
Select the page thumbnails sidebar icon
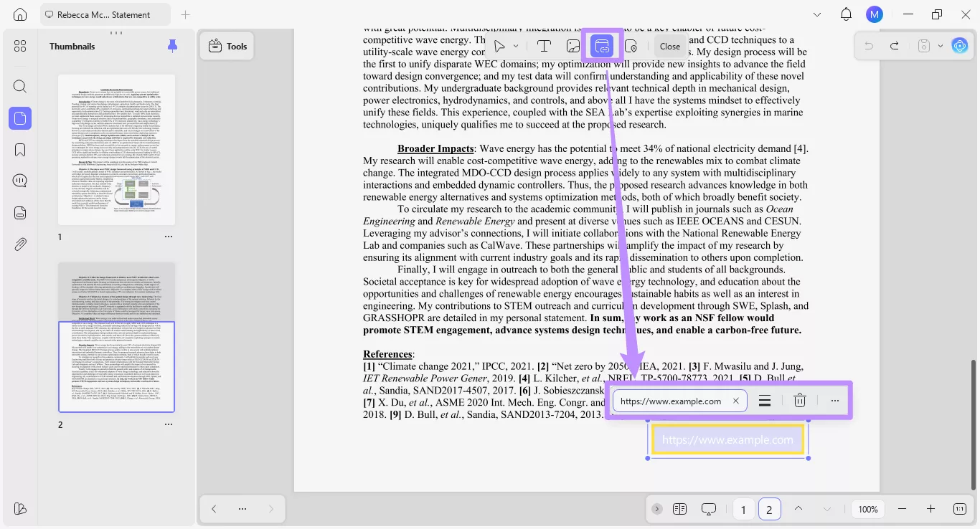click(x=20, y=118)
